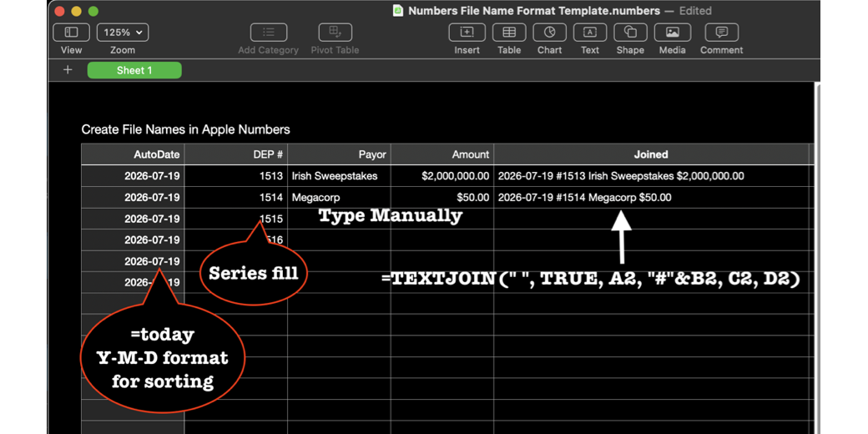Click the Edited status in title bar
The height and width of the screenshot is (434, 868).
(x=695, y=11)
